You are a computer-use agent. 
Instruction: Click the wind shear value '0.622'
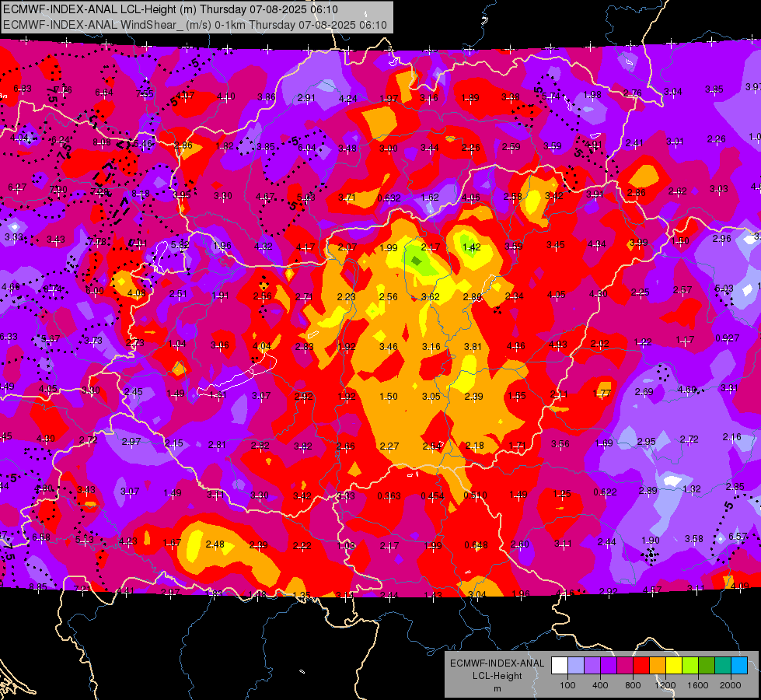click(x=606, y=492)
